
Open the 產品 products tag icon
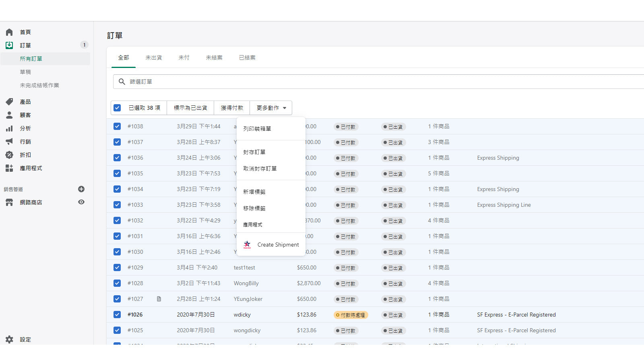click(x=9, y=102)
